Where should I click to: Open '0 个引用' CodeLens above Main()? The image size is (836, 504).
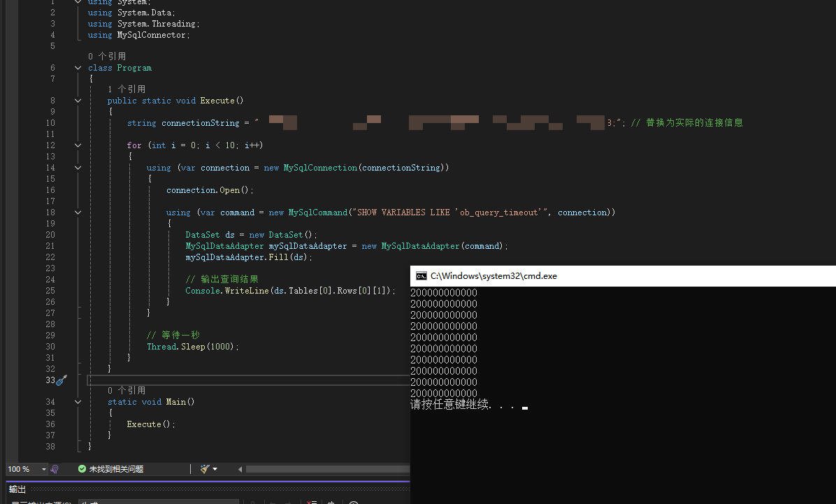127,390
